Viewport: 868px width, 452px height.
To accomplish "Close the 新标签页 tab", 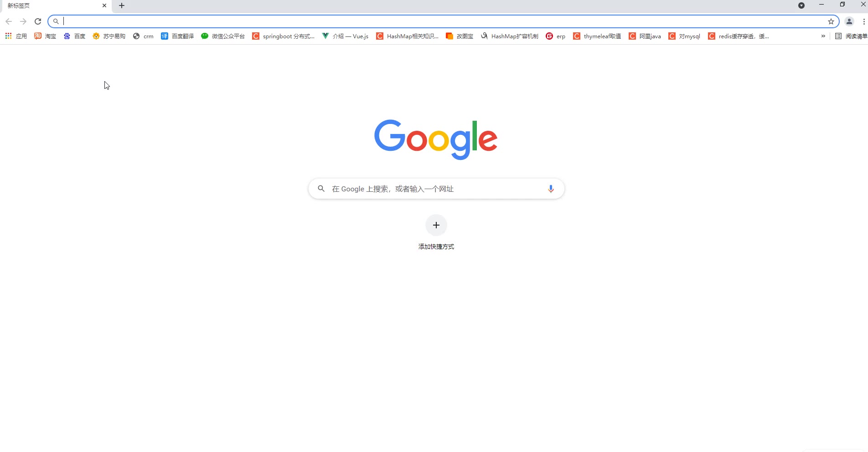I will (104, 5).
